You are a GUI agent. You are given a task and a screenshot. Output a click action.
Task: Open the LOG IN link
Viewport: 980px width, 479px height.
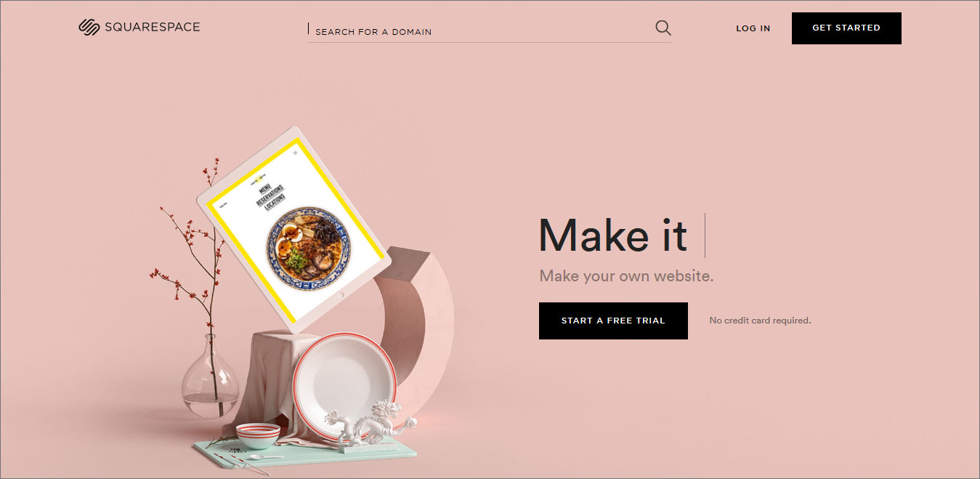click(x=753, y=28)
